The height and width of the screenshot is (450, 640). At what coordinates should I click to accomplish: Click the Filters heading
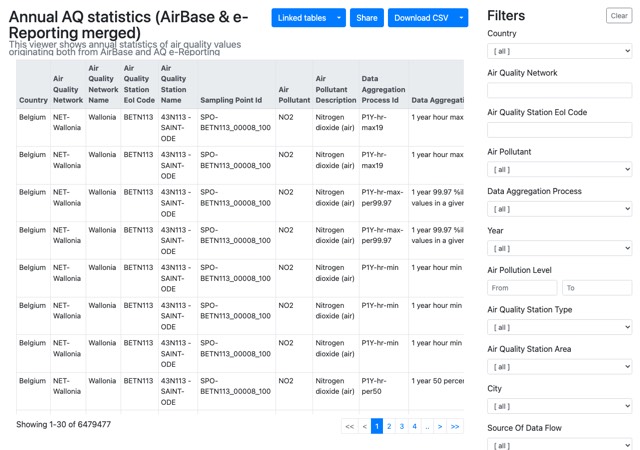pos(506,16)
